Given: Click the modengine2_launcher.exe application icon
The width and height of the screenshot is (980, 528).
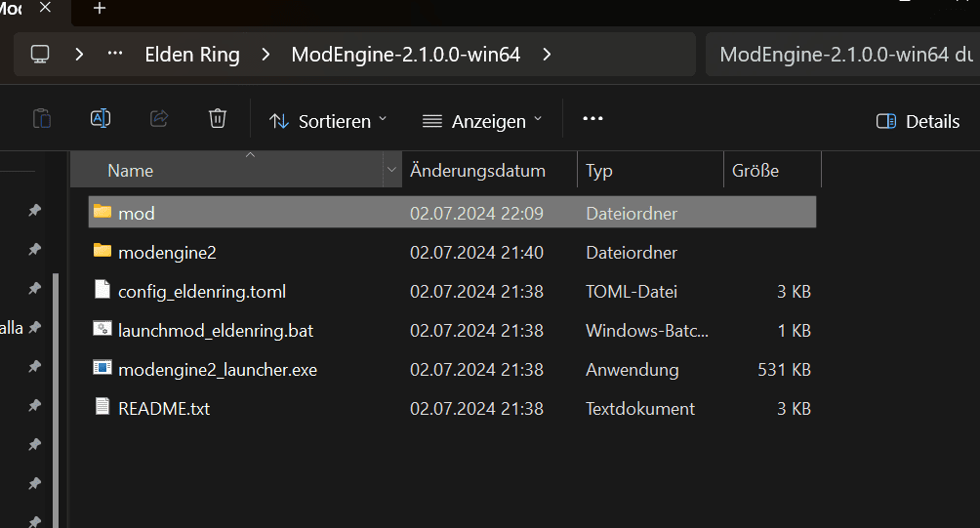Looking at the screenshot, I should click(x=102, y=367).
